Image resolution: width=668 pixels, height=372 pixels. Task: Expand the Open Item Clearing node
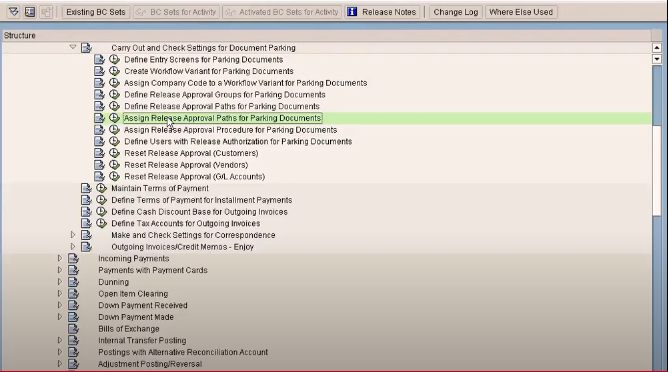click(x=60, y=294)
